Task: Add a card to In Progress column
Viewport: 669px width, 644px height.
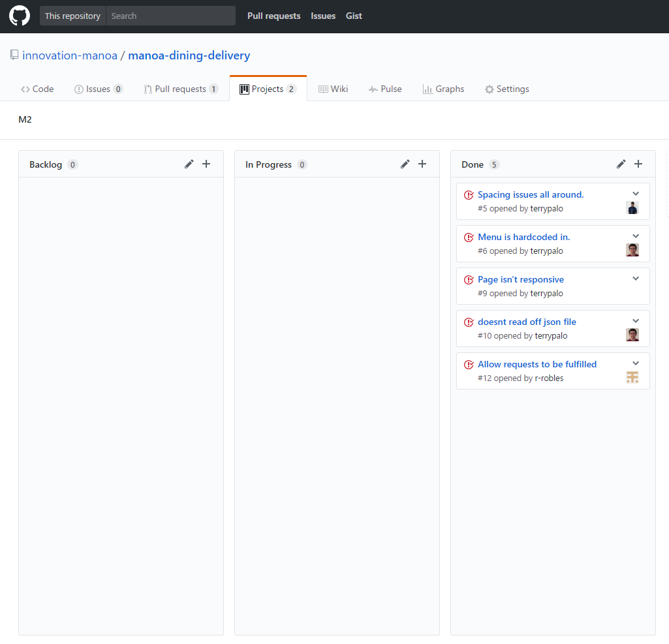Action: [x=422, y=164]
